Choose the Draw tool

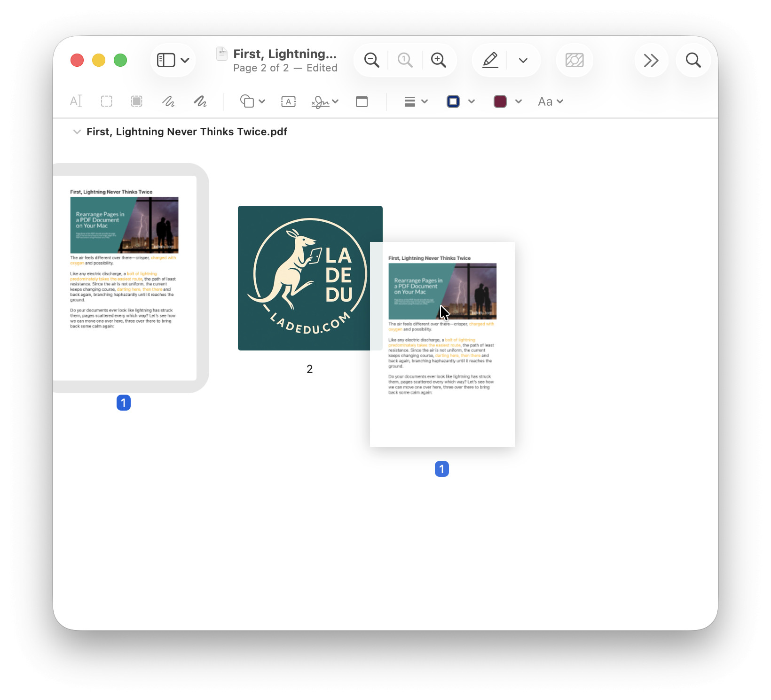[200, 101]
